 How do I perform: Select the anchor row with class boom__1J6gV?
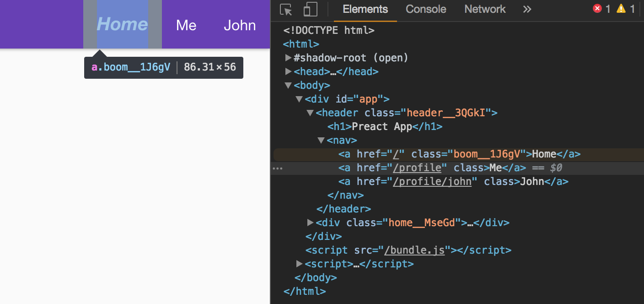[x=459, y=154]
